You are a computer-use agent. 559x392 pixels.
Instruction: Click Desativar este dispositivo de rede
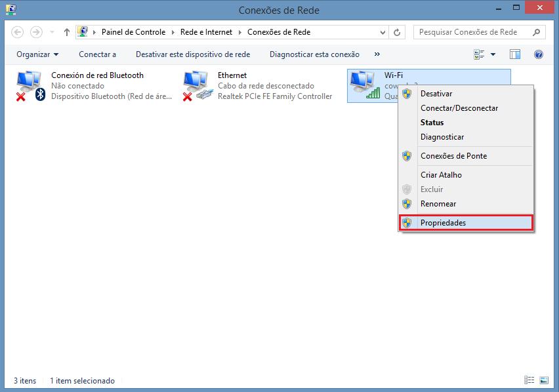tap(192, 54)
